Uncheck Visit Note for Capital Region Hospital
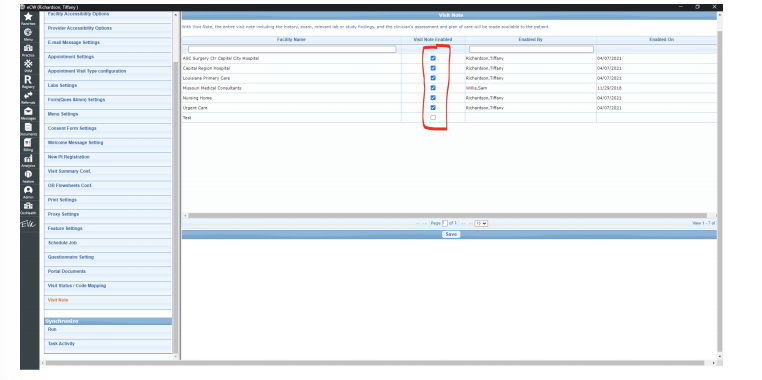 click(x=433, y=68)
